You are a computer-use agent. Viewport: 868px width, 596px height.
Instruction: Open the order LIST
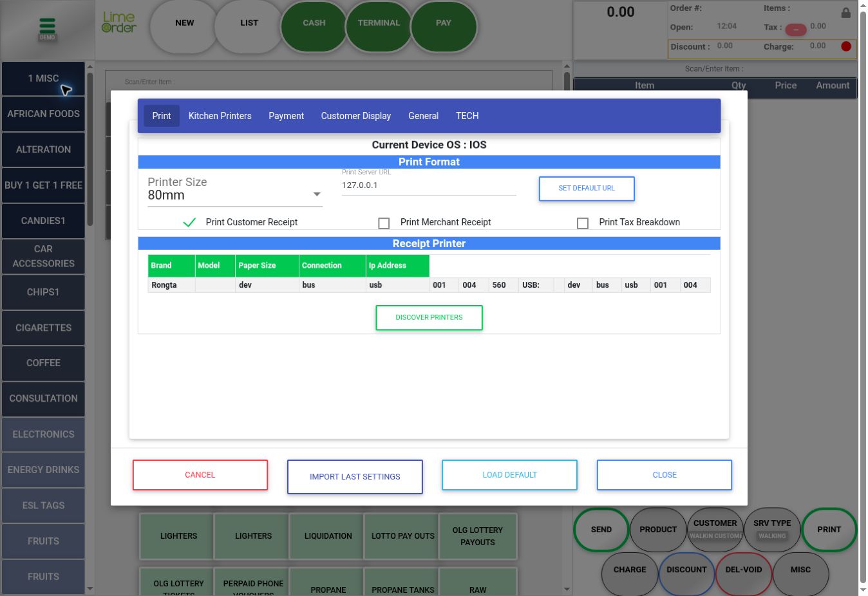pyautogui.click(x=249, y=26)
